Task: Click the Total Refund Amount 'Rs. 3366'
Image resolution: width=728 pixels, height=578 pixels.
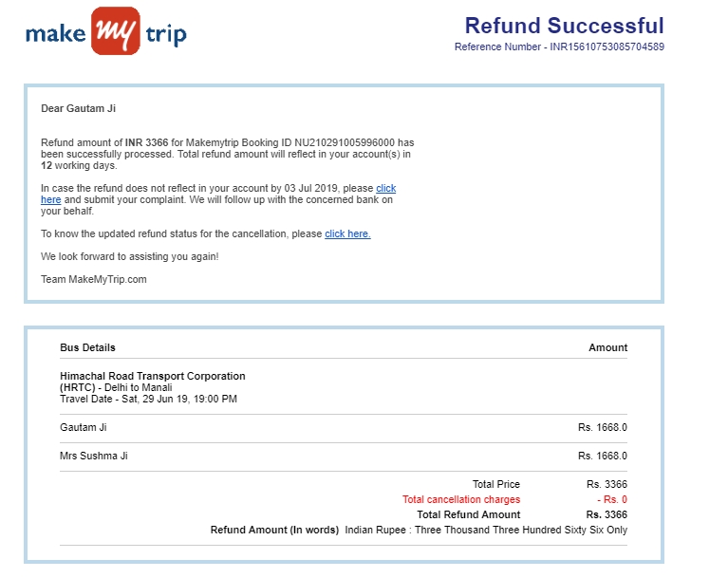Action: pos(607,514)
